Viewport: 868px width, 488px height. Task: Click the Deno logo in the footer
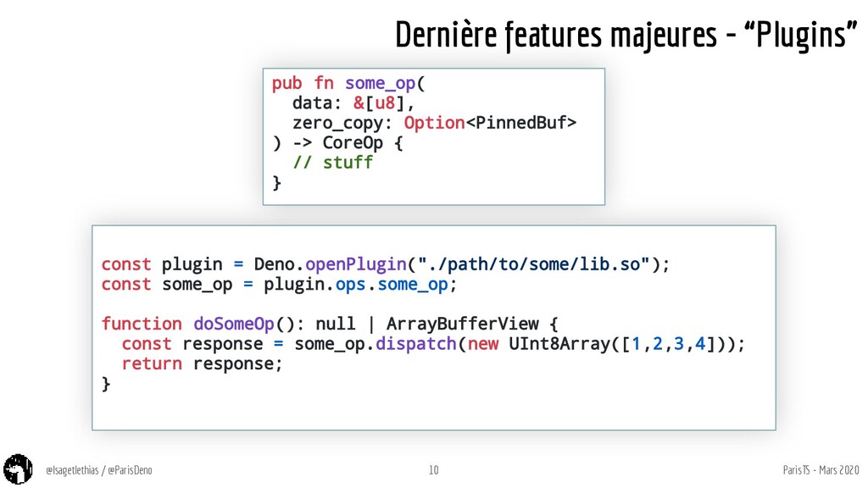click(18, 469)
